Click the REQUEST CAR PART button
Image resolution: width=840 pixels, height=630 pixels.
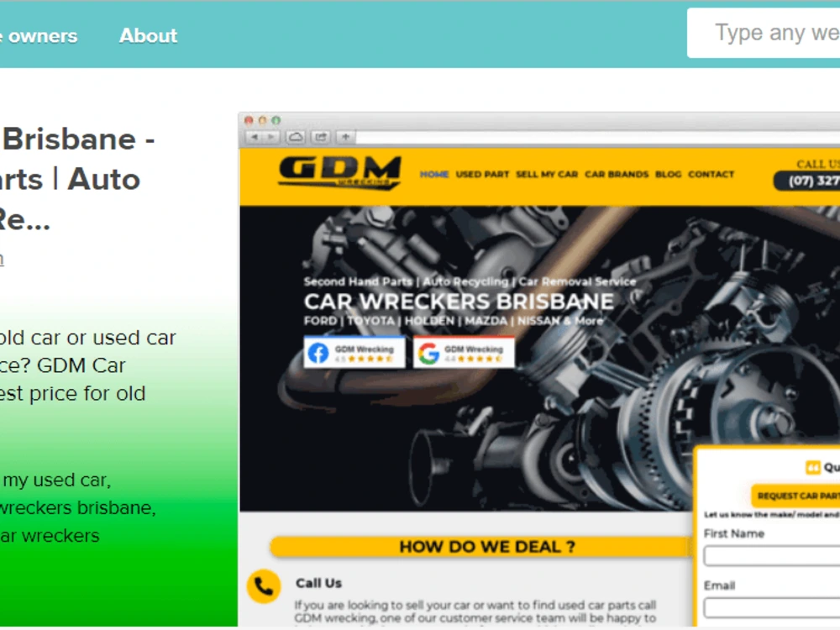coord(795,496)
